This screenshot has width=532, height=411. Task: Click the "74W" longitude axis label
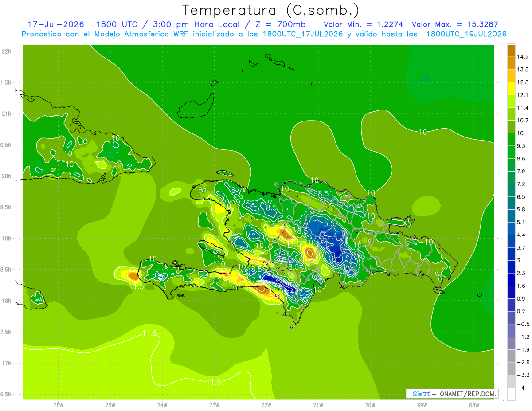[162, 405]
